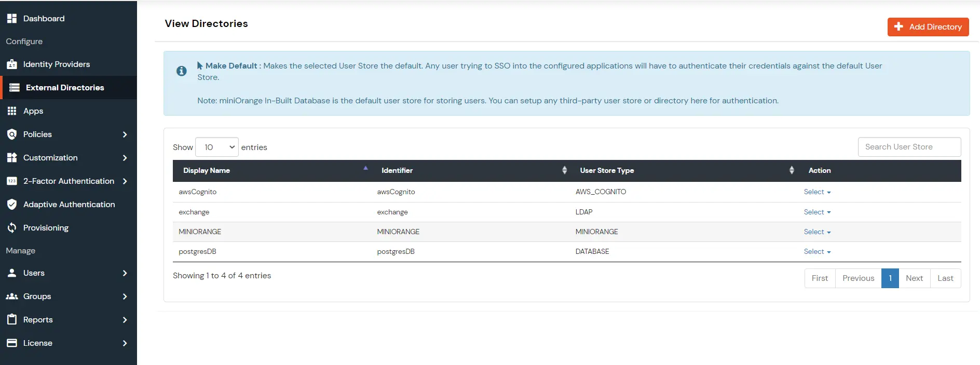Viewport: 980px width, 365px height.
Task: Expand the Reports submenu chevron
Action: pos(125,320)
